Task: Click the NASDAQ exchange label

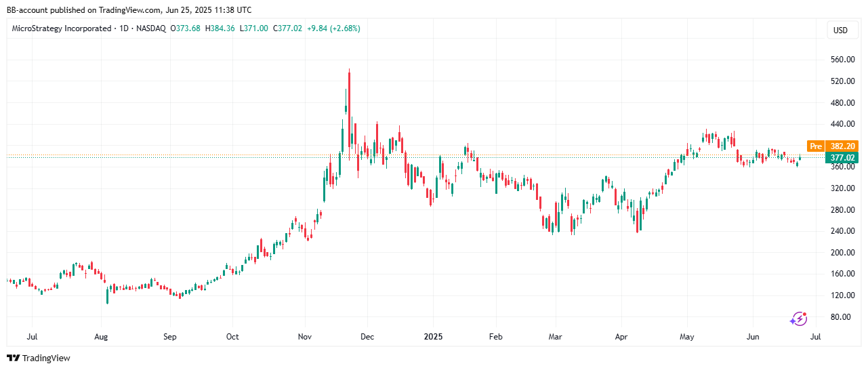Action: tap(152, 28)
